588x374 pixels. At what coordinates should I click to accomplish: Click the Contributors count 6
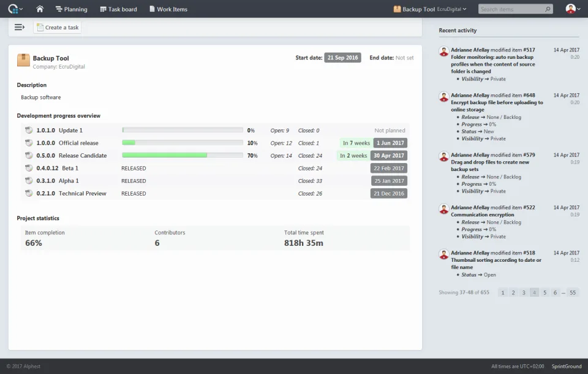157,243
